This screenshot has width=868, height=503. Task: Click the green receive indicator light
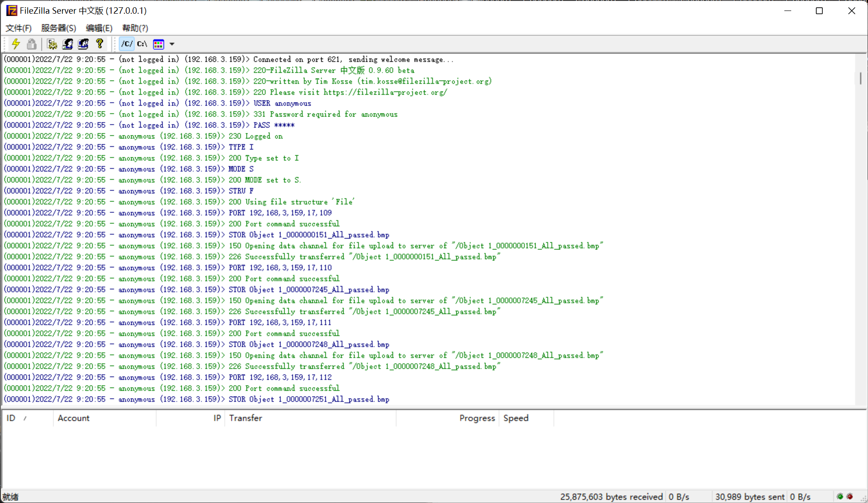(x=840, y=496)
